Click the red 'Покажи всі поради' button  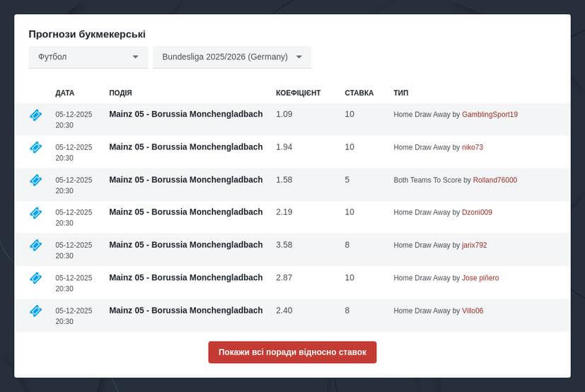point(292,352)
